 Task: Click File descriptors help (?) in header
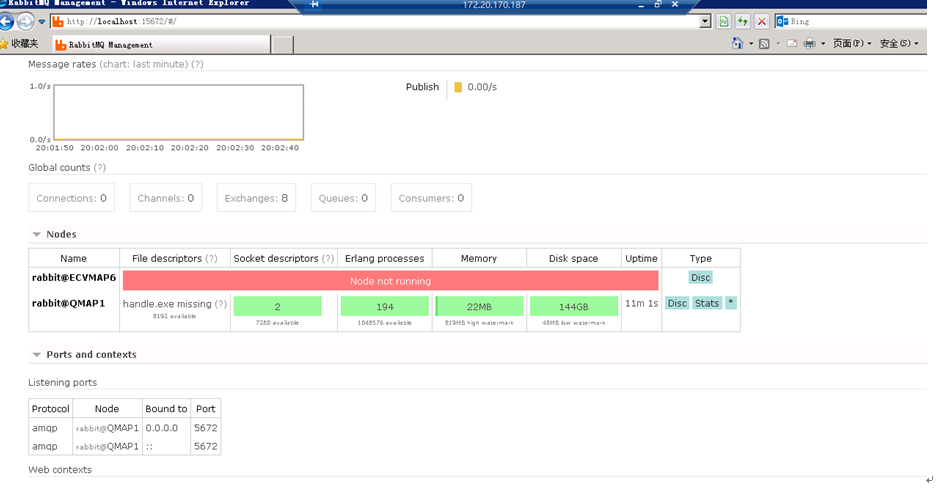[x=211, y=258]
